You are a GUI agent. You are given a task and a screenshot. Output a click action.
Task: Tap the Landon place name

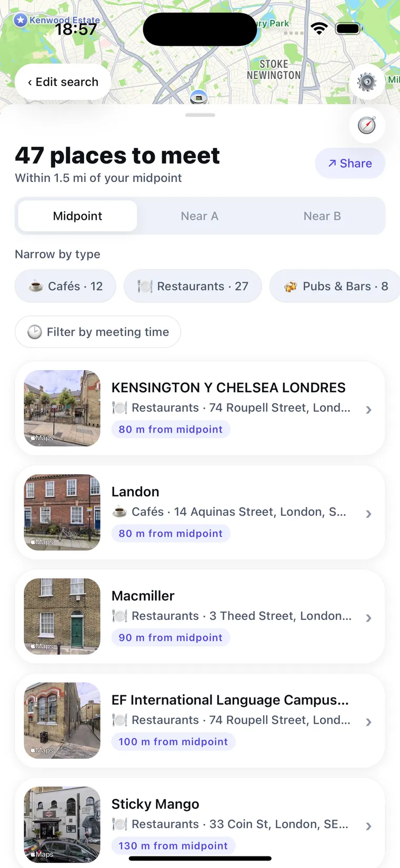[x=135, y=492]
